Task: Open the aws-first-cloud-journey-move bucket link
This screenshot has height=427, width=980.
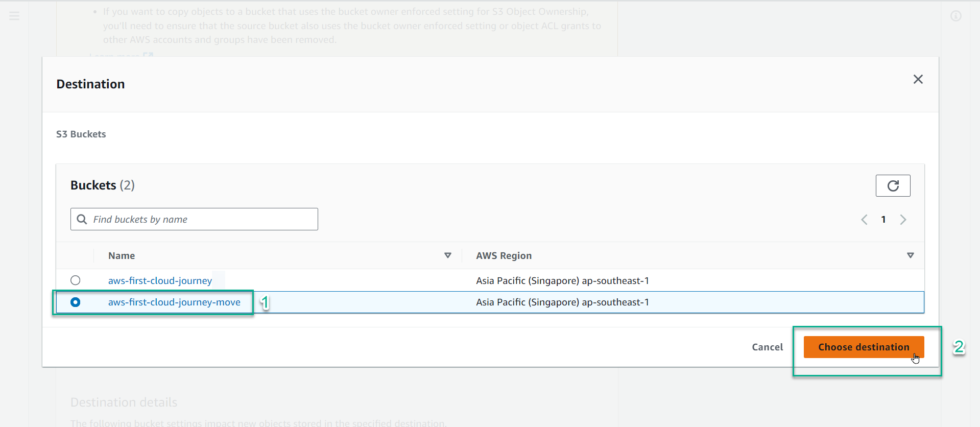Action: 174,302
